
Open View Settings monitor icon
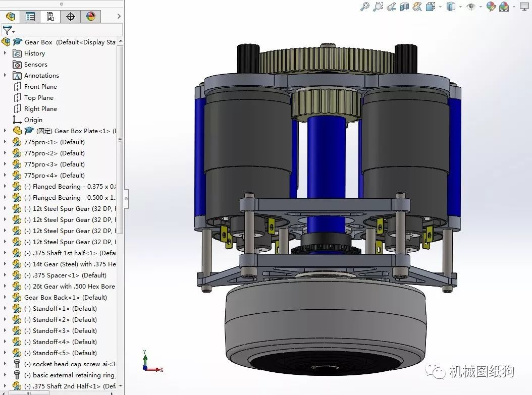(x=524, y=7)
